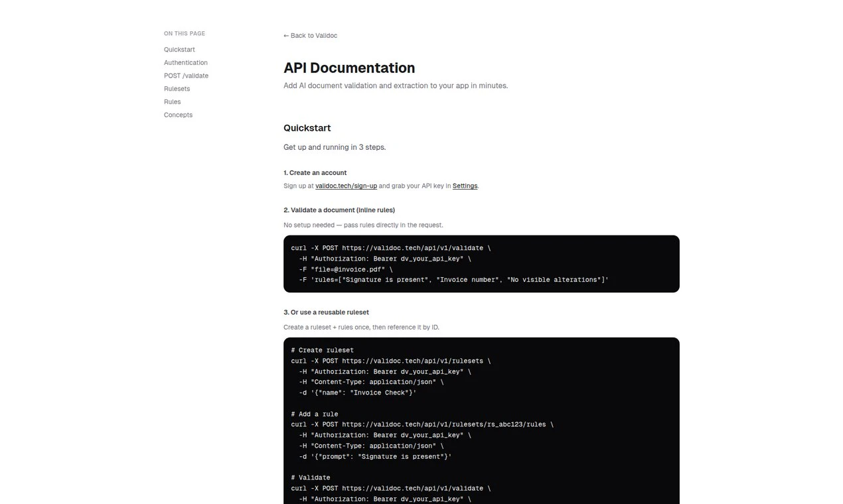Screen dimensions: 843x504
Task: Navigate to the Authentication section
Action: [185, 62]
